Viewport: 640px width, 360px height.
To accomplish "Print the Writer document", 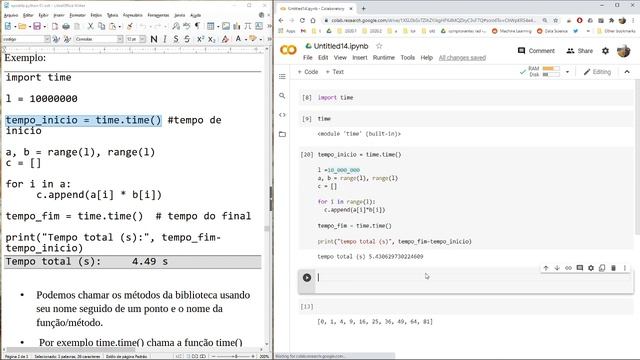I will [x=66, y=26].
